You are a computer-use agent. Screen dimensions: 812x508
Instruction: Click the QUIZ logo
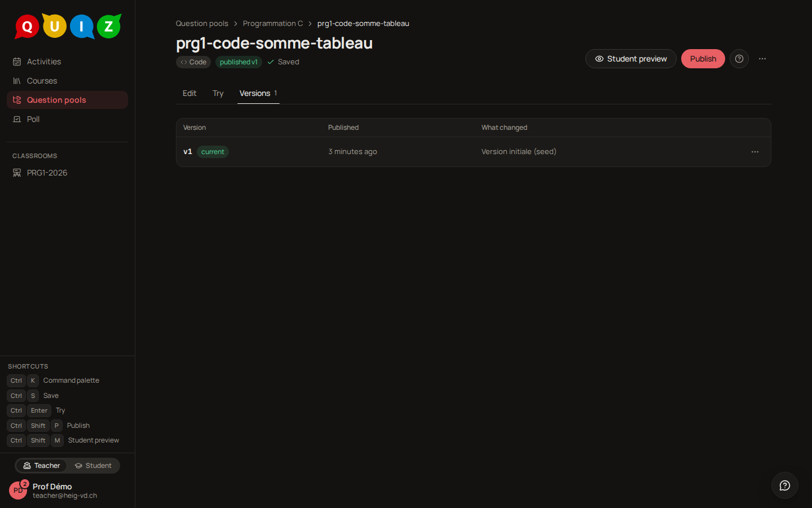click(68, 26)
